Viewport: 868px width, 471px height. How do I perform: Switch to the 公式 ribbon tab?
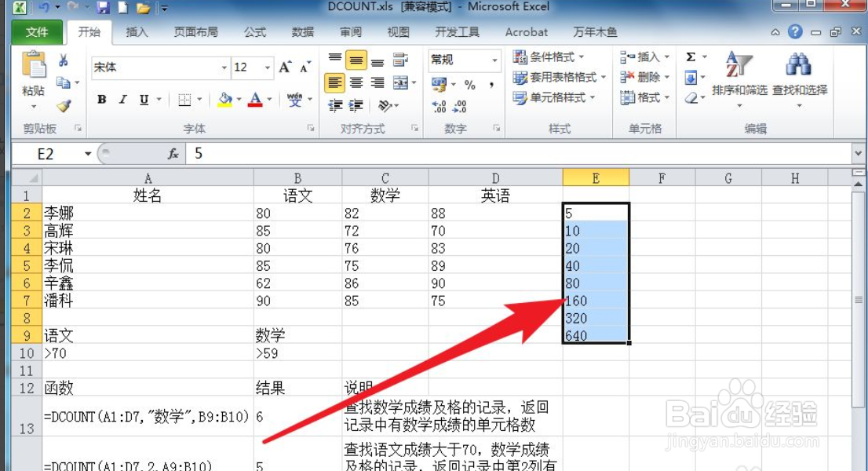pos(255,32)
